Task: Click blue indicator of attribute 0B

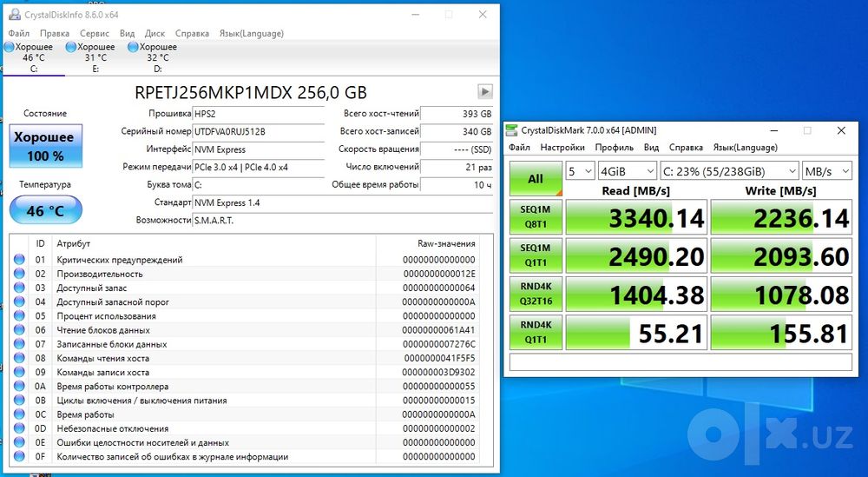Action: (19, 400)
